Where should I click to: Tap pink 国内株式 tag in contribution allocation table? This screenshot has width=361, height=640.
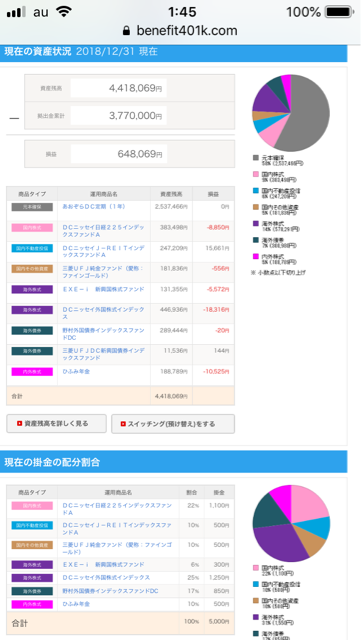[32, 506]
